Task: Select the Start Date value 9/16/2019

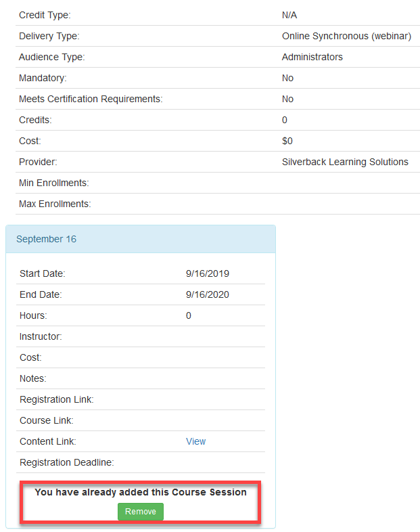Action: click(x=208, y=273)
